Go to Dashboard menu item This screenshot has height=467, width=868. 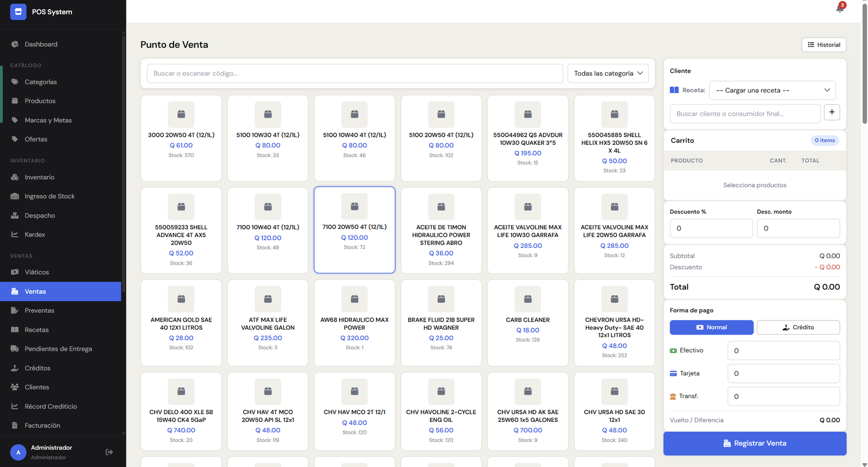pos(60,44)
